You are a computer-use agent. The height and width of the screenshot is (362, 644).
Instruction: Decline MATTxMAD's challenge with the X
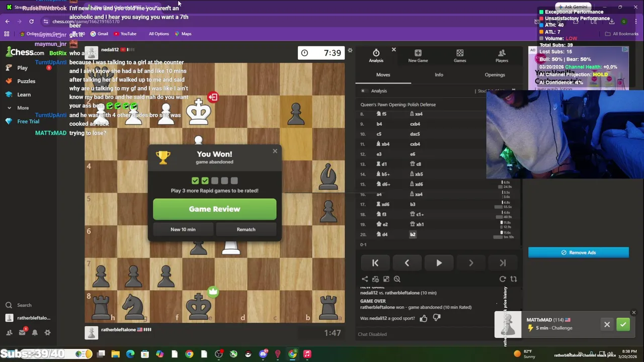coord(607,325)
